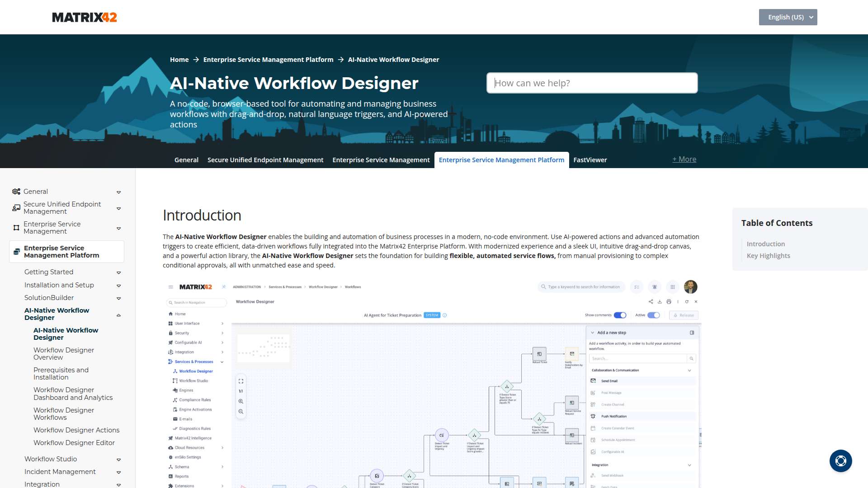Expand the Enterprise Service Management section
Viewport: 868px width, 488px height.
click(119, 228)
